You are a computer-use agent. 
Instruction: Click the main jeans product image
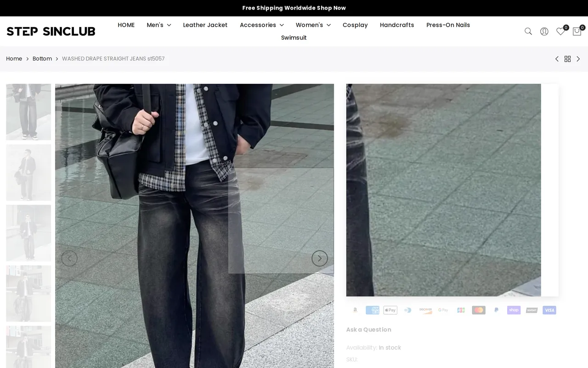(194, 226)
